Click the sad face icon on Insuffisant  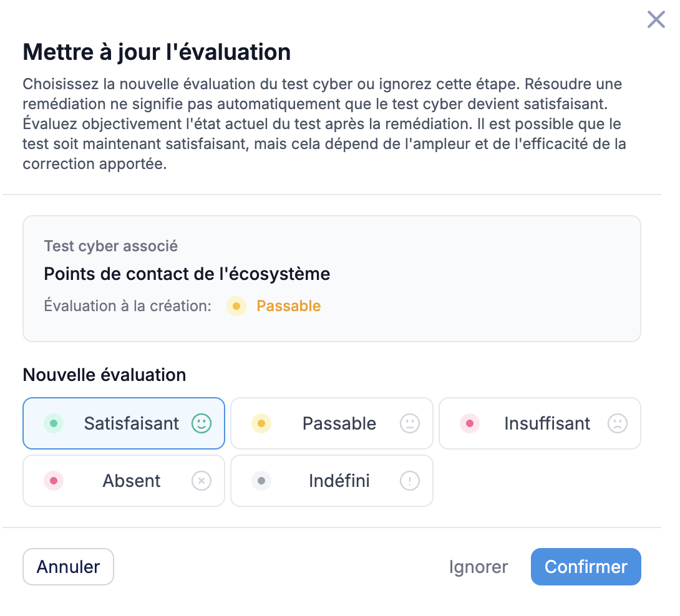pos(618,423)
